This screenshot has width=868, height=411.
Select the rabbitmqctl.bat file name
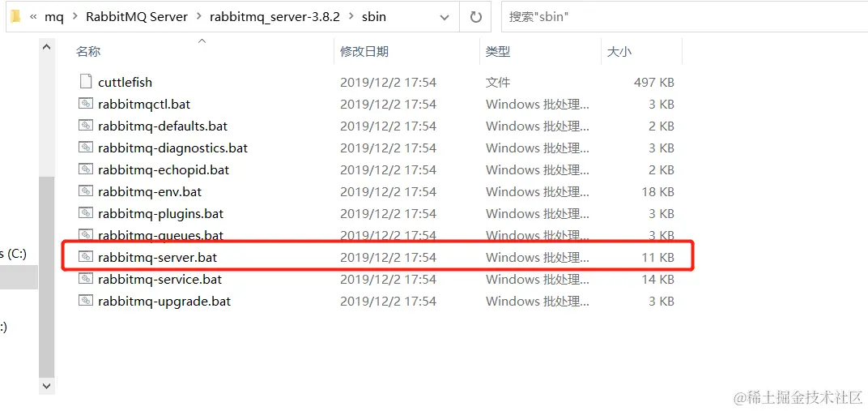144,104
